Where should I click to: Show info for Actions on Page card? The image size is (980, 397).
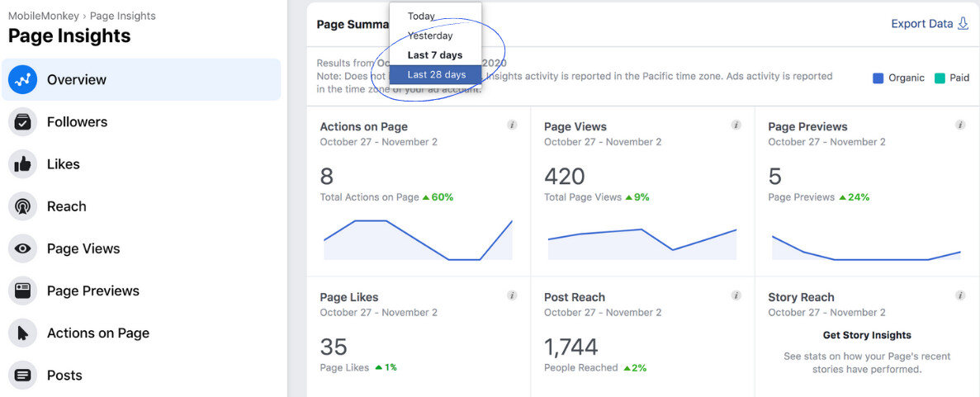tap(512, 125)
